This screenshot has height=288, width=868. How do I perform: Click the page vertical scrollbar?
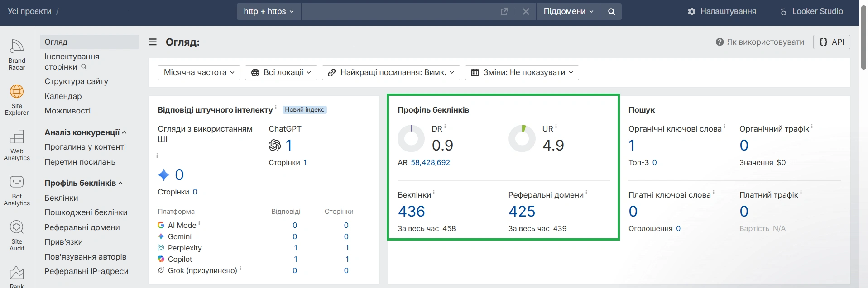863,38
